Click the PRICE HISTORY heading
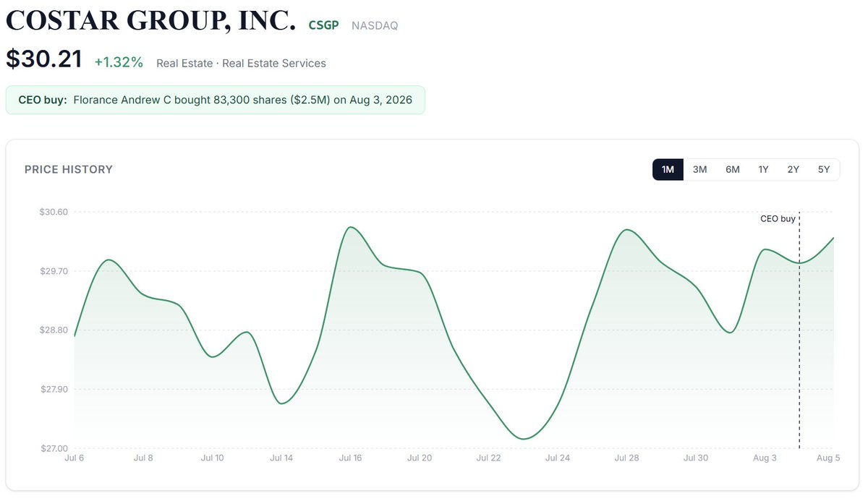Screen dimensions: 868x501 [x=69, y=169]
